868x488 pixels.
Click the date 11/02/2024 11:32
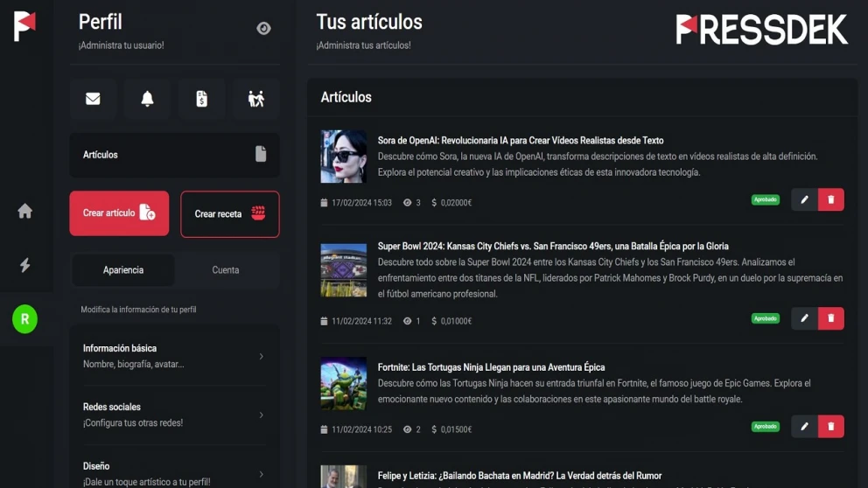(361, 321)
